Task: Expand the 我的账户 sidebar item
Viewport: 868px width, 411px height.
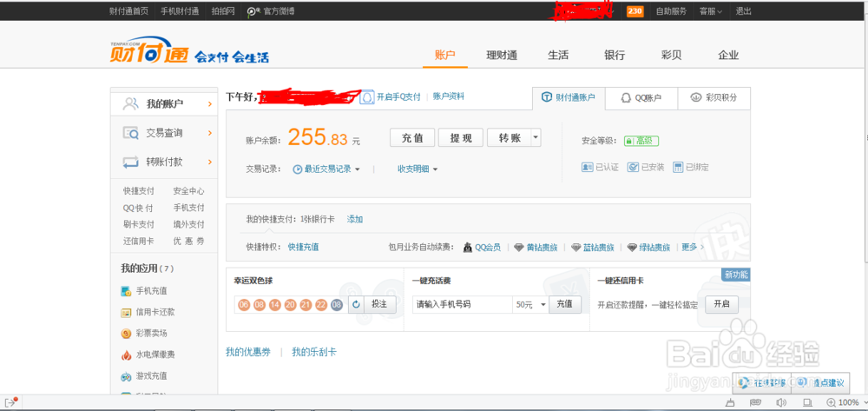Action: pos(209,103)
